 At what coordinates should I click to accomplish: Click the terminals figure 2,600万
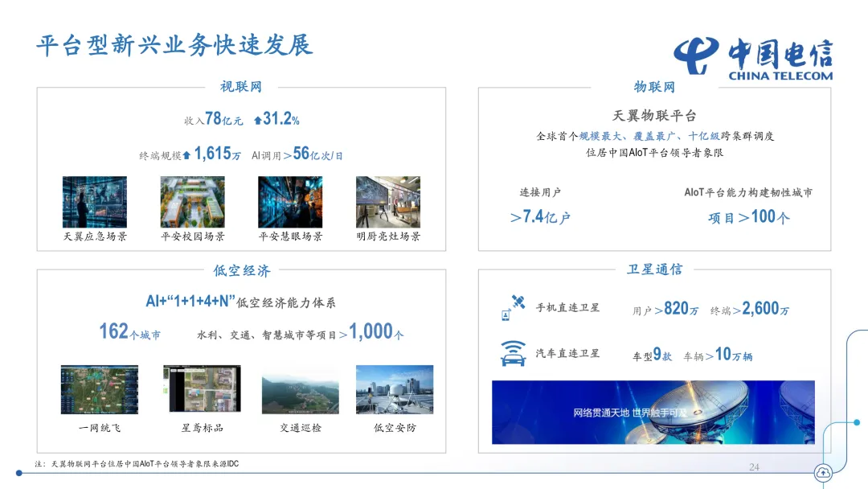tap(766, 309)
